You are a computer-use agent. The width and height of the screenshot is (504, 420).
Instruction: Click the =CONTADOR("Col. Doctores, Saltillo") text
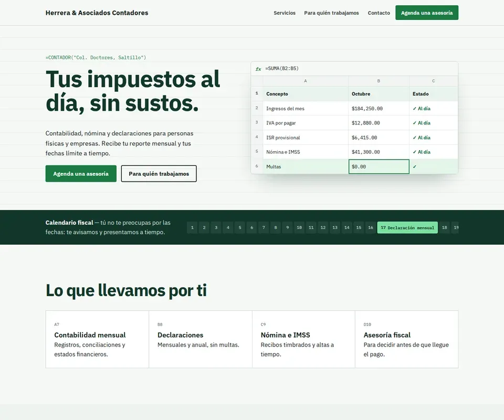click(x=96, y=58)
